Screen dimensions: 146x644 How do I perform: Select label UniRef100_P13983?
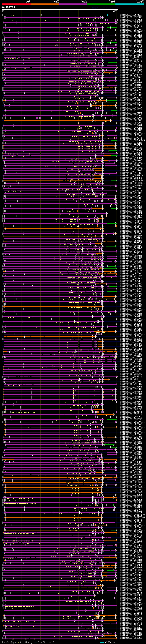131,600
